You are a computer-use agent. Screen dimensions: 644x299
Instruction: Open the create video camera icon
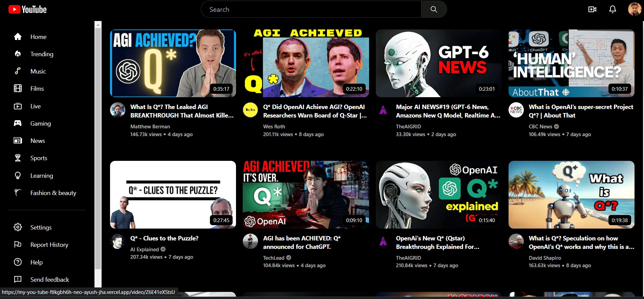tap(592, 9)
